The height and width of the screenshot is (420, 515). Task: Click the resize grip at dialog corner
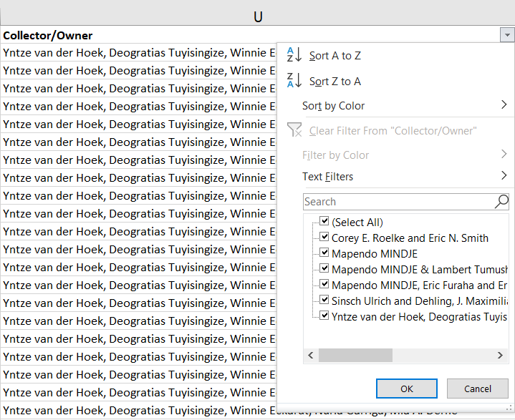click(x=510, y=408)
